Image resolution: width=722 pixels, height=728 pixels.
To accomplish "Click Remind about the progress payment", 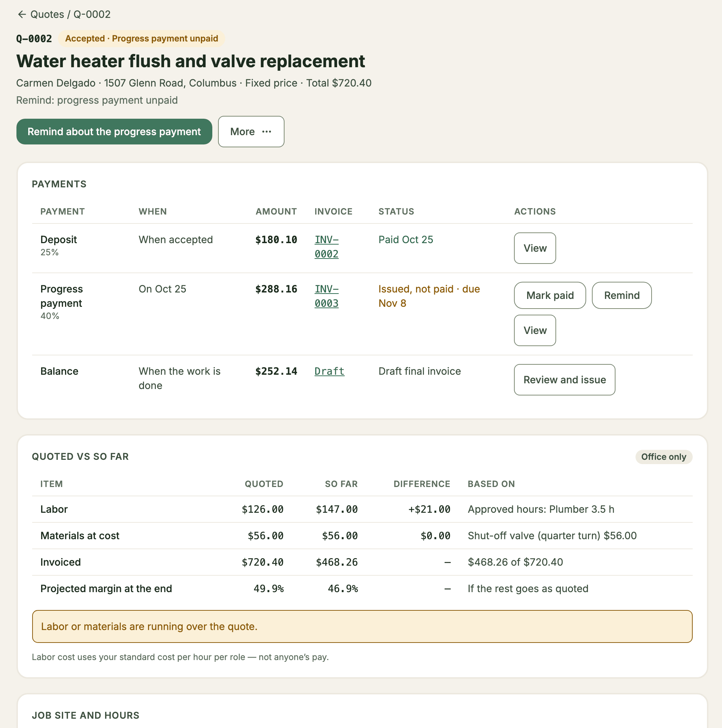I will [114, 132].
